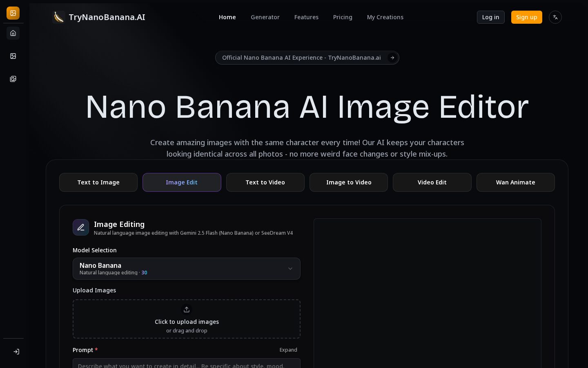The image size is (588, 368).
Task: Switch to the Text to Video tab
Action: (265, 182)
